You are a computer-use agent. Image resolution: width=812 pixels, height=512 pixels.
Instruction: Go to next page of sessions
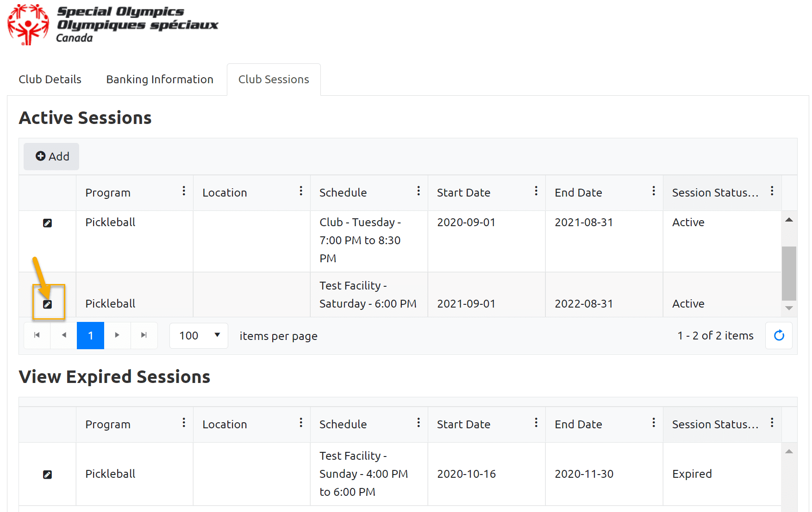pyautogui.click(x=117, y=335)
